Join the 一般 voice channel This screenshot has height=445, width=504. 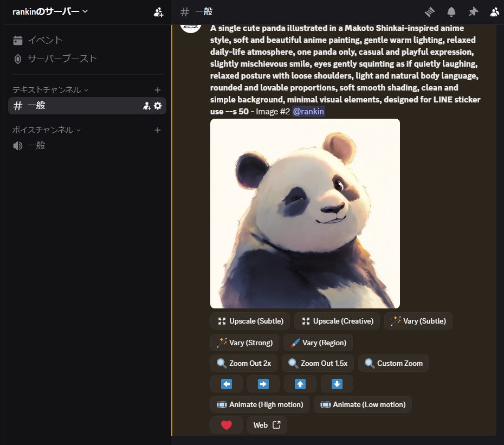coord(36,145)
